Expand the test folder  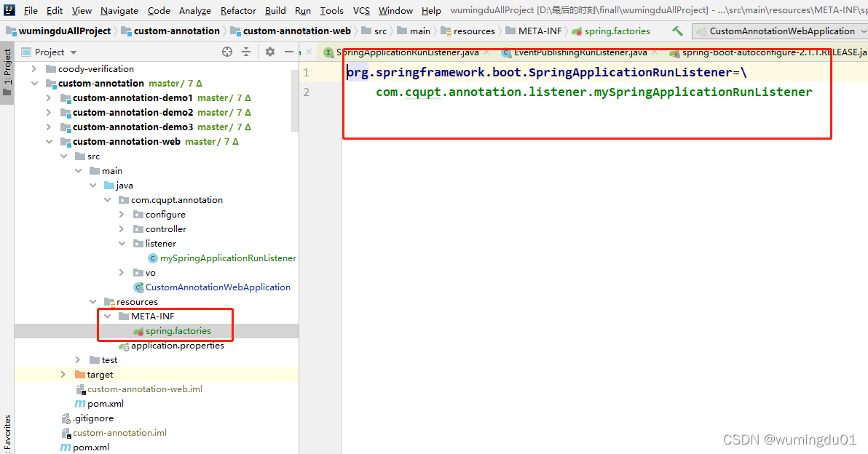click(78, 360)
